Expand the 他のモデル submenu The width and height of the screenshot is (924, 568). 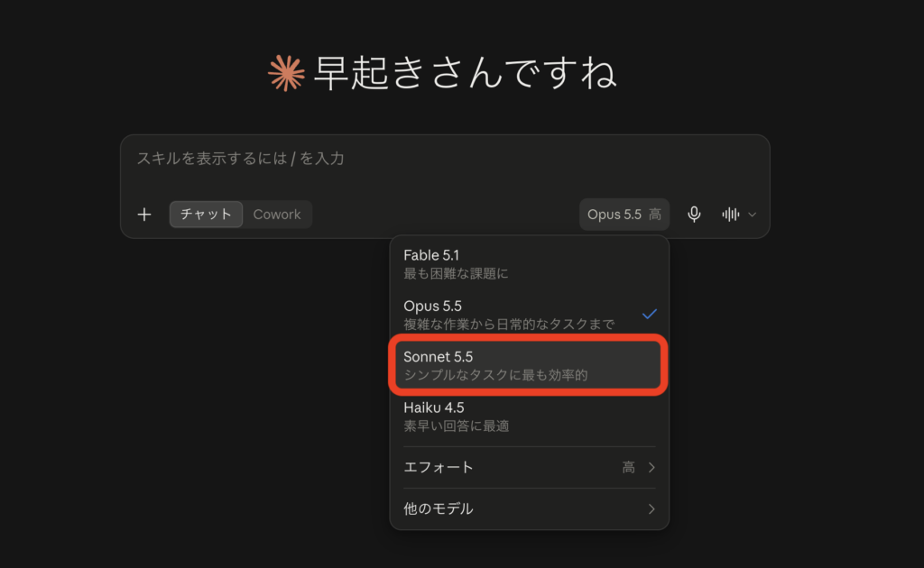pyautogui.click(x=529, y=508)
